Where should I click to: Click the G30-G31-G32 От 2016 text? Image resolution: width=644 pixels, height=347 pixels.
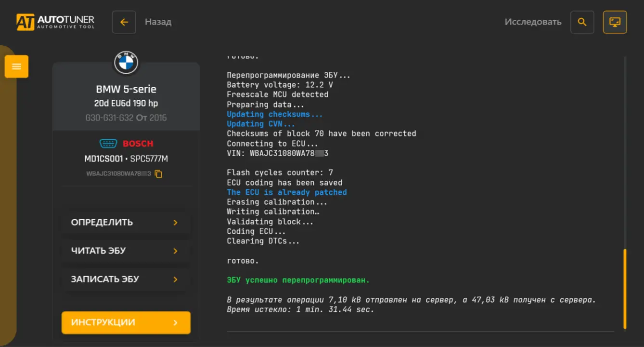click(126, 118)
